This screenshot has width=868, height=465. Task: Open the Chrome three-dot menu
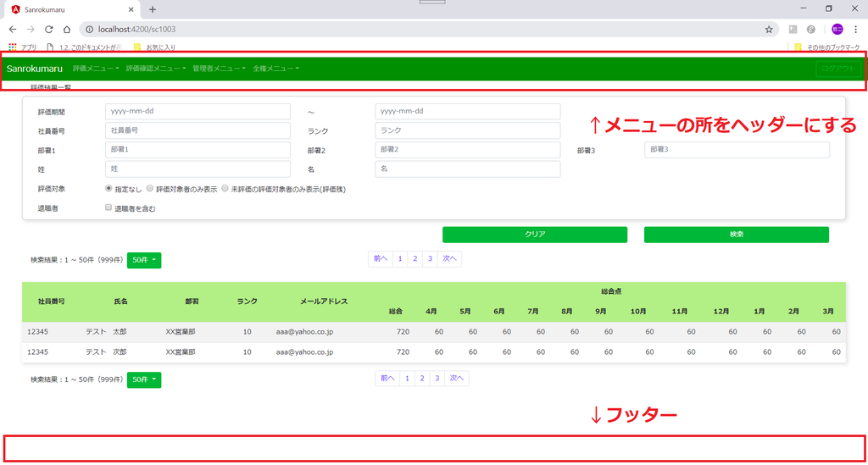(855, 30)
